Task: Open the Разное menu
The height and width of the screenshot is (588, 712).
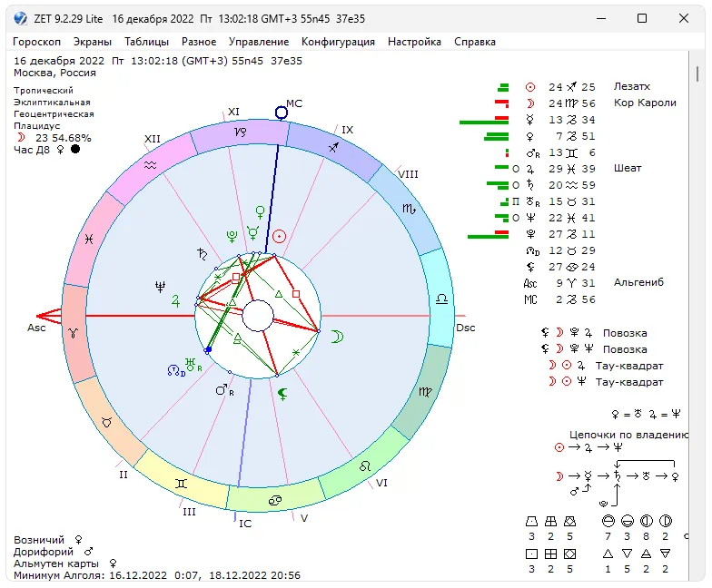Action: tap(199, 42)
